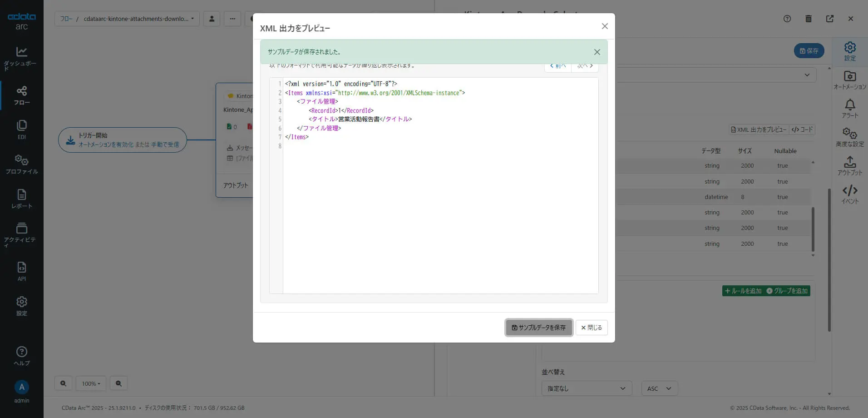This screenshot has height=418, width=868.
Task: Open connector in new window icon
Action: pos(830,19)
